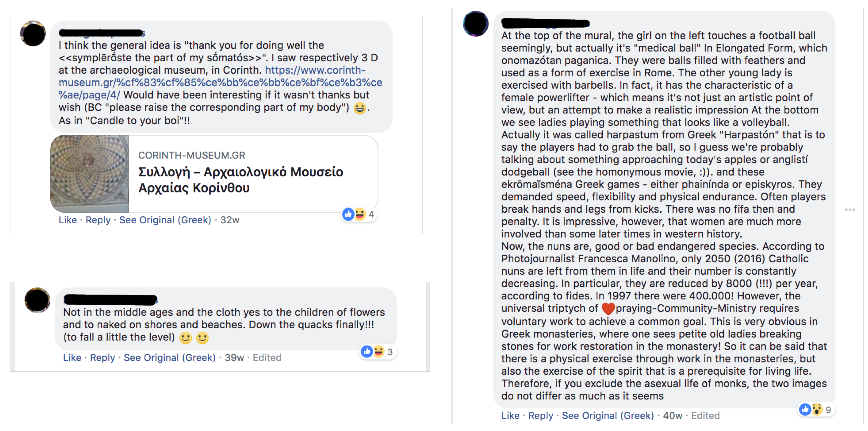Click the like reaction icon on 40w comment
Image resolution: width=868 pixels, height=431 pixels.
[805, 409]
